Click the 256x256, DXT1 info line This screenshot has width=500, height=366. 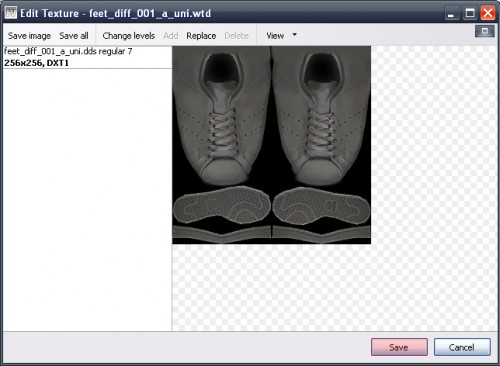36,63
